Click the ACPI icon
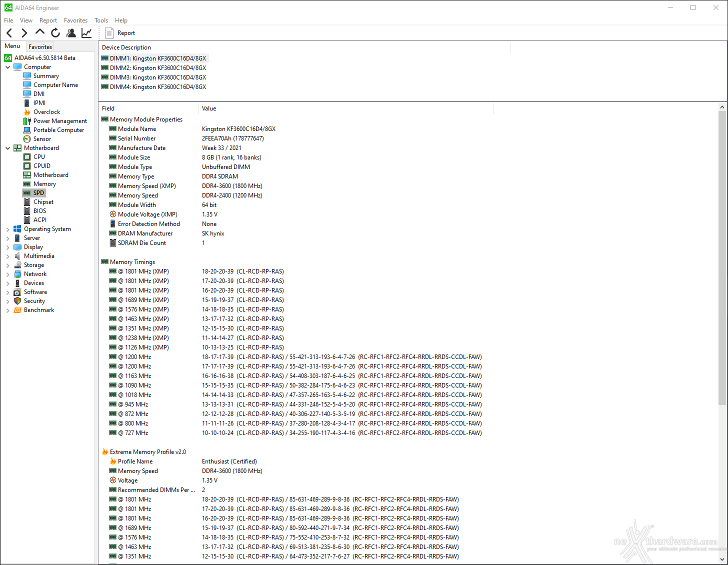The image size is (728, 565). coord(27,220)
